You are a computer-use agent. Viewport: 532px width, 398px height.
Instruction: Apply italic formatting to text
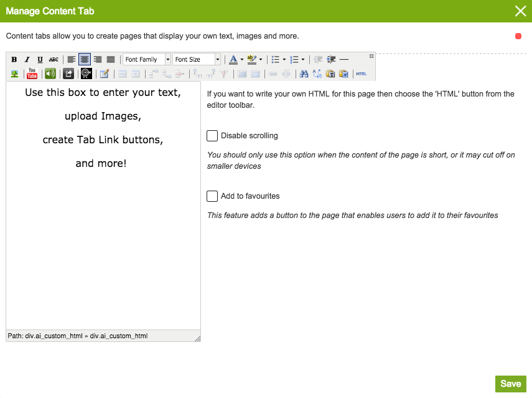pyautogui.click(x=27, y=60)
